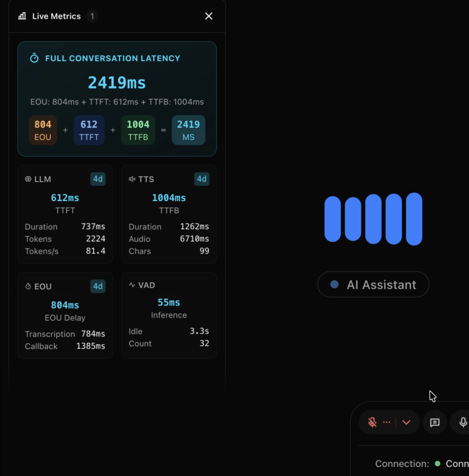Click the stopwatch icon on the EOU card
Image resolution: width=469 pixels, height=476 pixels.
pyautogui.click(x=28, y=286)
